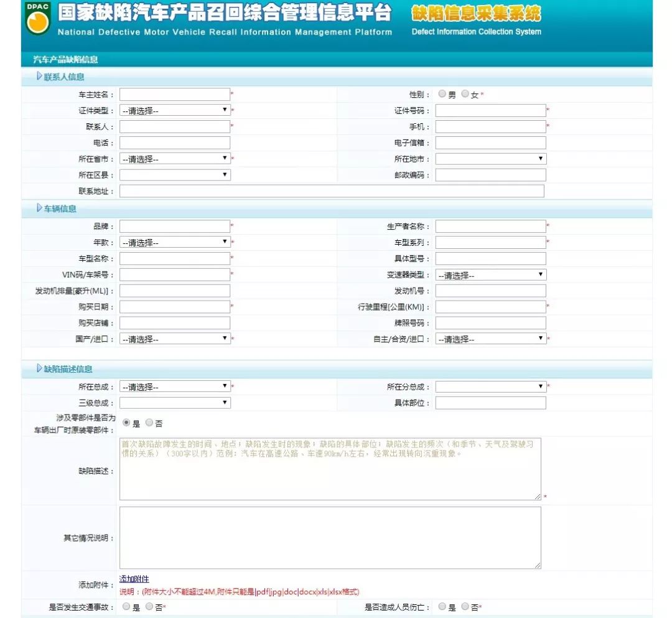Screen dimensions: 672x618
Task: Select 否 for 是否发生交通事故
Action: point(149,606)
